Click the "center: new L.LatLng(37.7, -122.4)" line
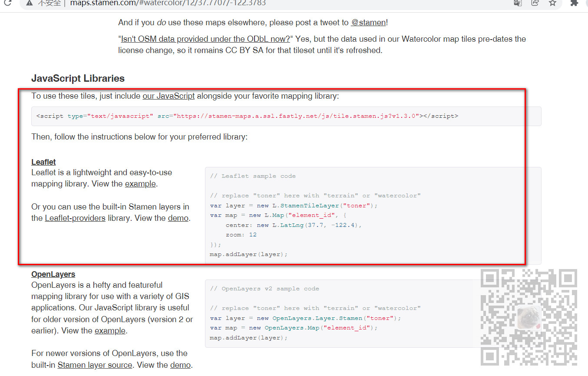This screenshot has width=588, height=376. [x=294, y=225]
